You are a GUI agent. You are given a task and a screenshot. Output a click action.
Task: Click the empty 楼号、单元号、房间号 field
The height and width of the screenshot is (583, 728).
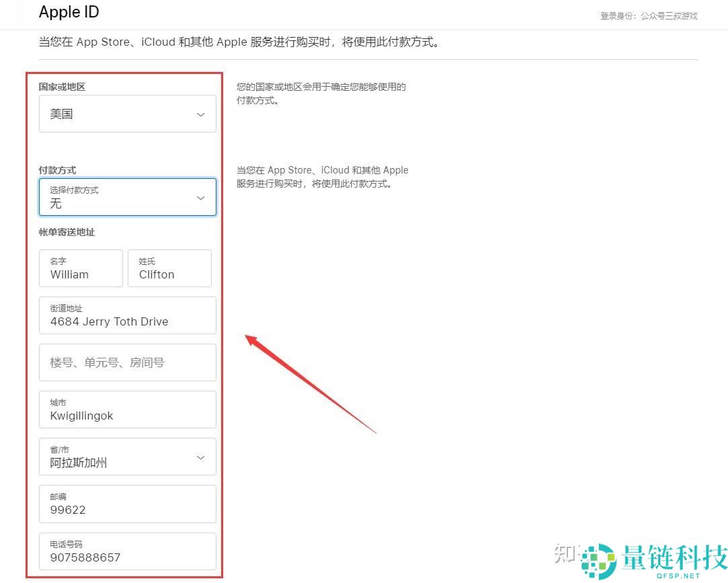point(128,362)
